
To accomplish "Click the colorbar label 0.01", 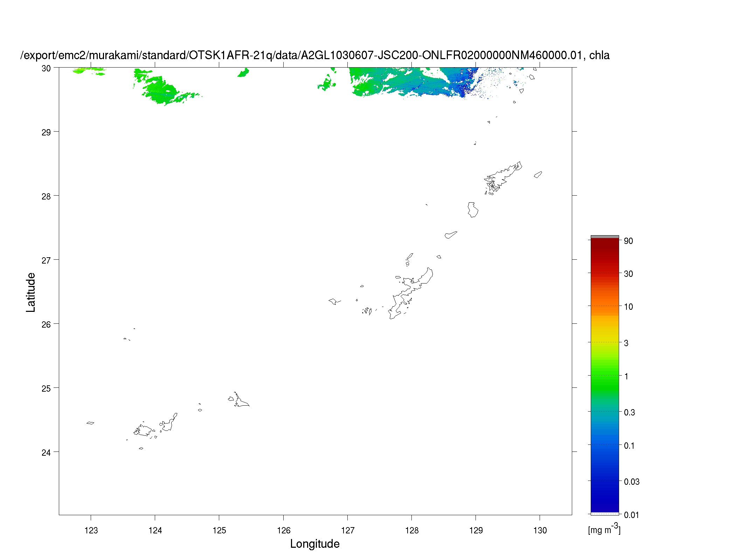I will point(631,515).
